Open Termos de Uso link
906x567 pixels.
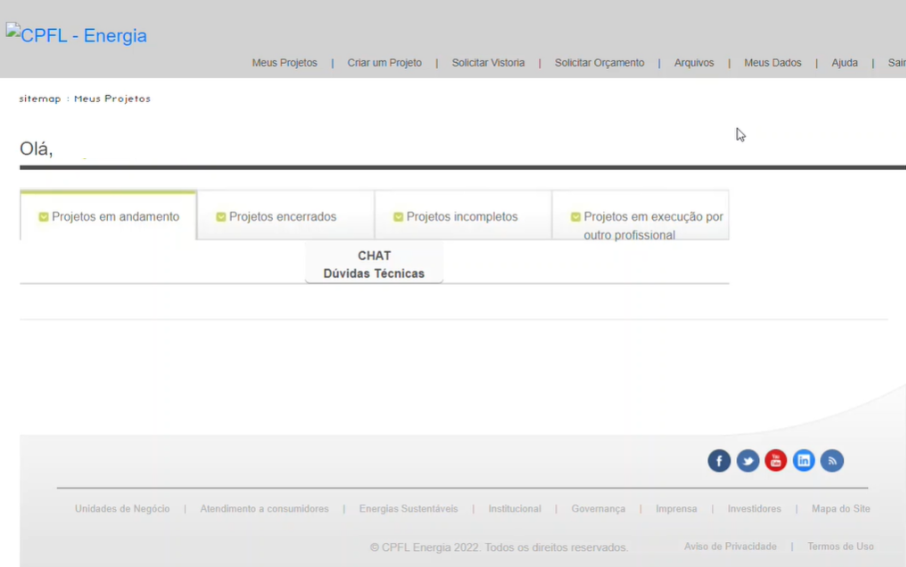point(841,546)
